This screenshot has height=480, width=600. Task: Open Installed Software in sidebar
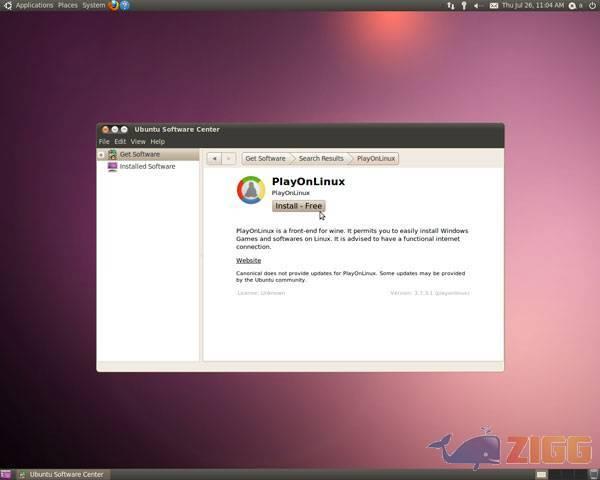point(147,167)
